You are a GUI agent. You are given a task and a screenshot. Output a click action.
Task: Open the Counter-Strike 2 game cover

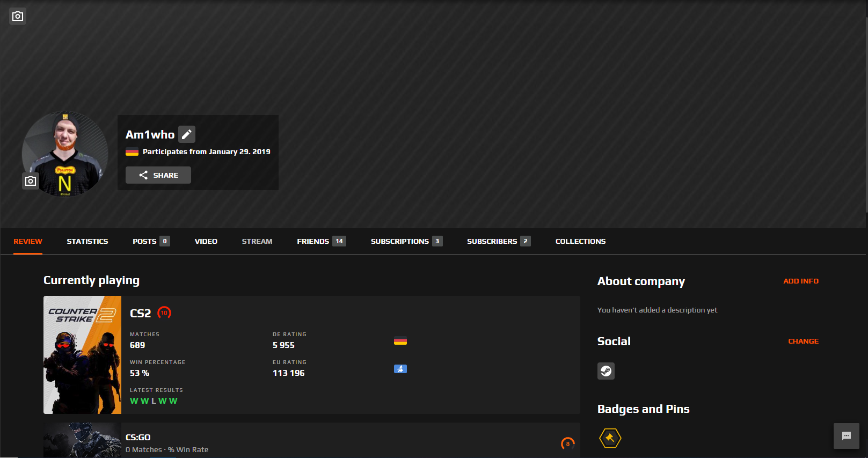point(83,355)
